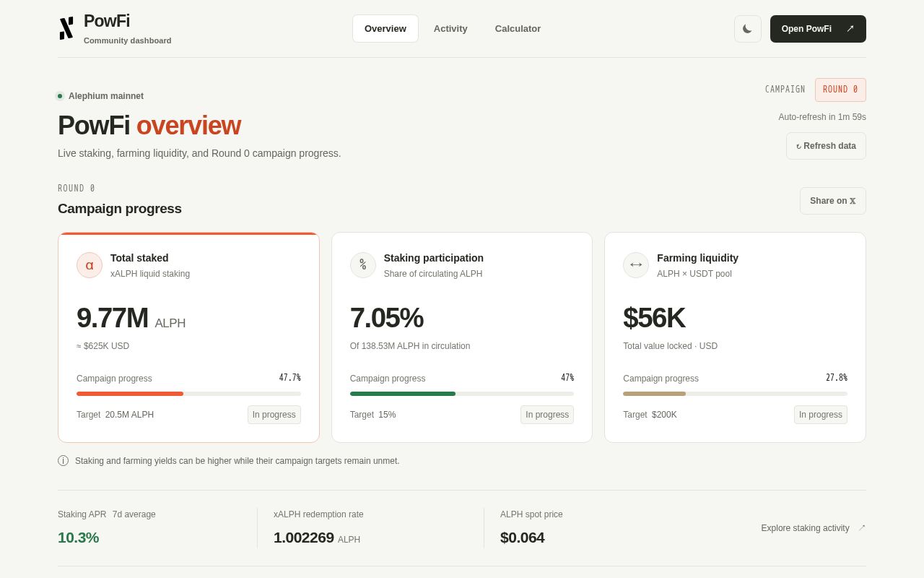
Task: Click the 10.3% staking APR value
Action: tap(78, 538)
